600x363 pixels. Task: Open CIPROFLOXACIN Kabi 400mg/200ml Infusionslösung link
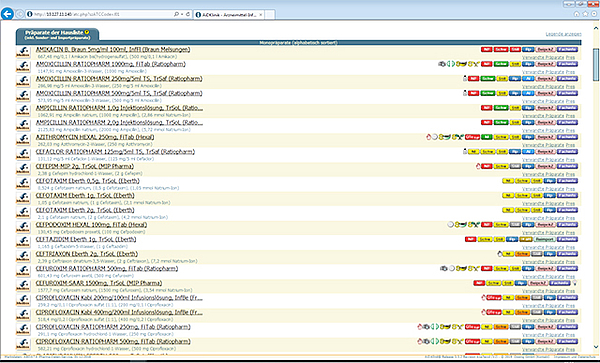[x=119, y=313]
